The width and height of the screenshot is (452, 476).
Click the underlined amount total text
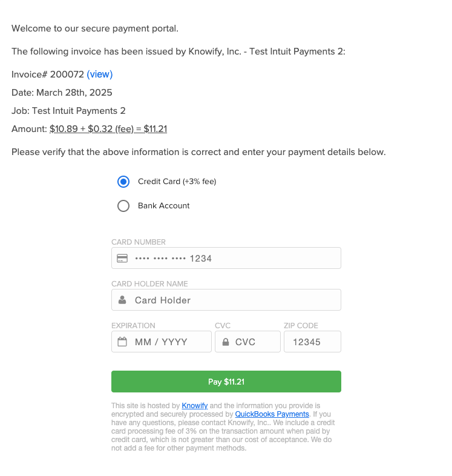[x=108, y=129]
